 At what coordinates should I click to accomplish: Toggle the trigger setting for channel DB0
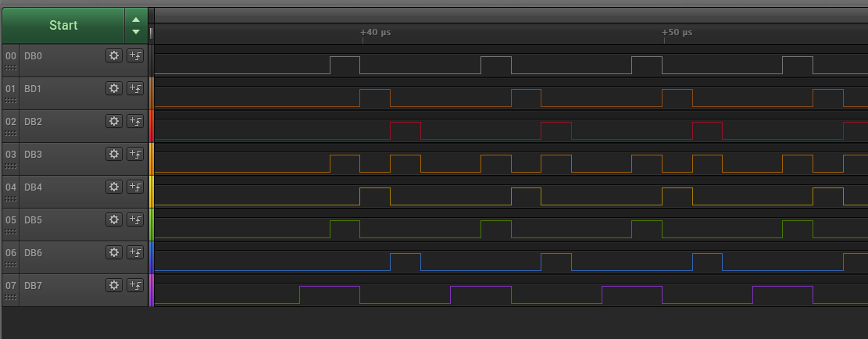click(x=135, y=55)
